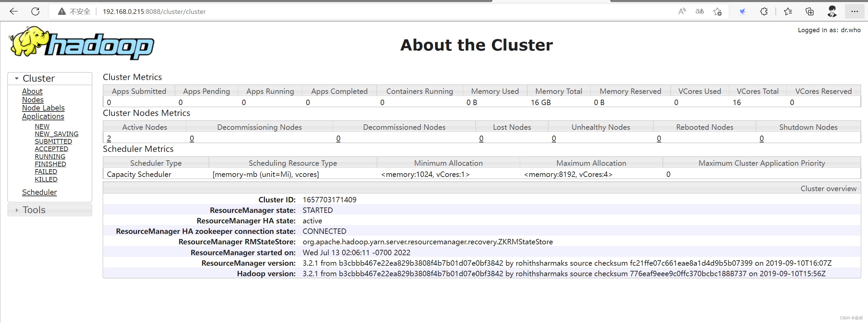Screen dimensions: 868x323
Task: Expand the Tools sidebar section
Action: [x=50, y=210]
